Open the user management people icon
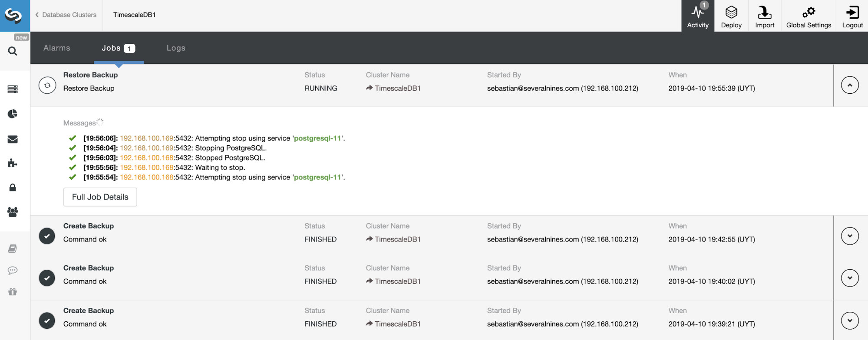Viewport: 868px width, 340px height. click(x=13, y=212)
